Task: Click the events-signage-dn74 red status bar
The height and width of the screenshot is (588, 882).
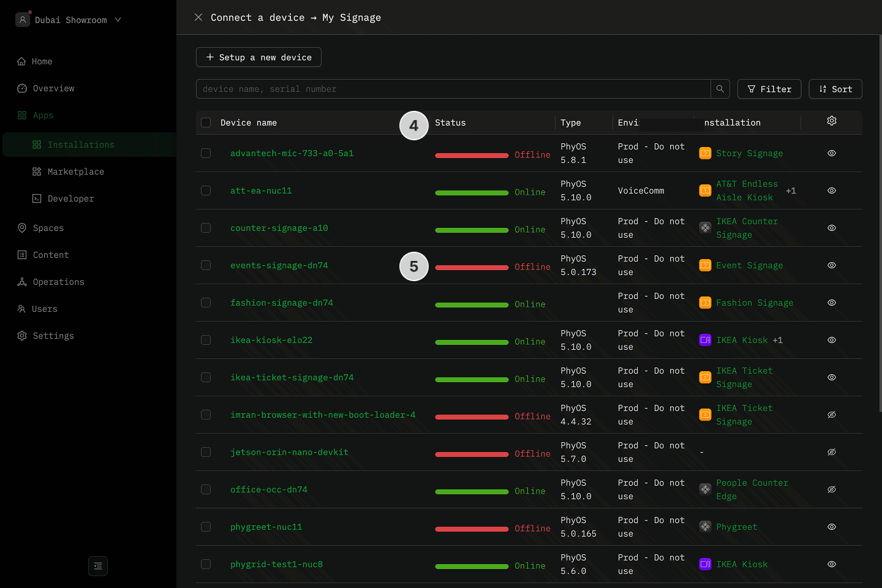Action: [471, 268]
